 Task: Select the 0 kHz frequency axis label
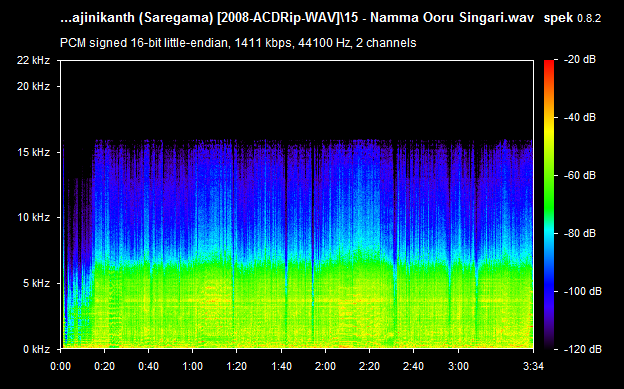36,349
